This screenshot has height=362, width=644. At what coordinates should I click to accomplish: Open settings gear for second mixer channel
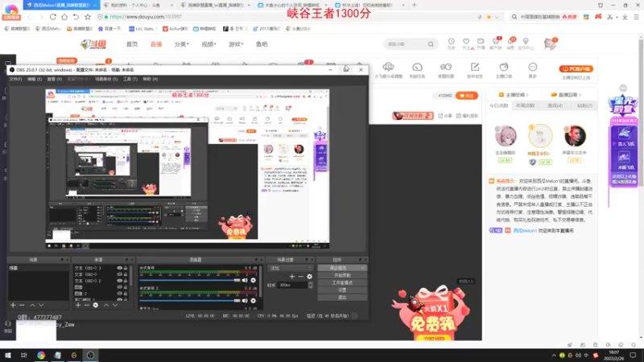click(253, 300)
